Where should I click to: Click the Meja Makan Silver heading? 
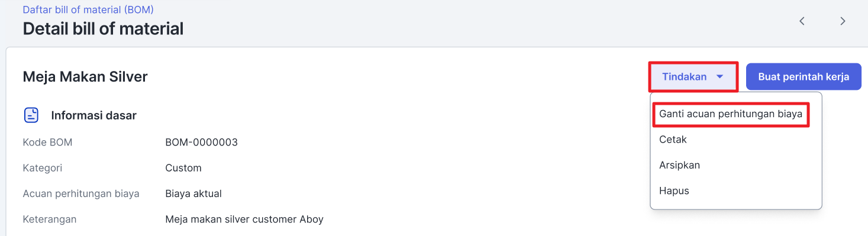(85, 76)
